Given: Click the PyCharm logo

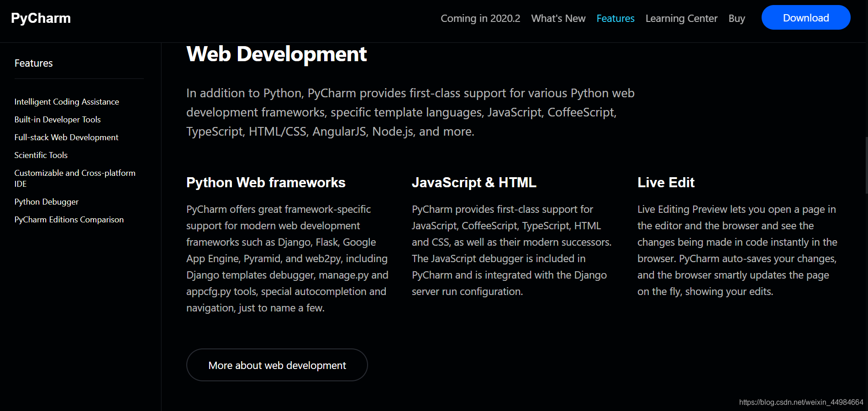Looking at the screenshot, I should [41, 18].
